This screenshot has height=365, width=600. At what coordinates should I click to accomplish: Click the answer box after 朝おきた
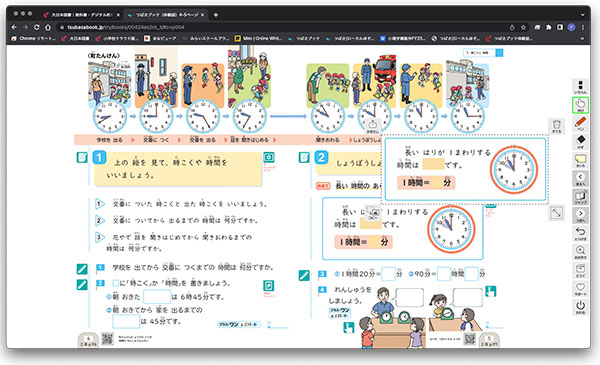coord(157,297)
